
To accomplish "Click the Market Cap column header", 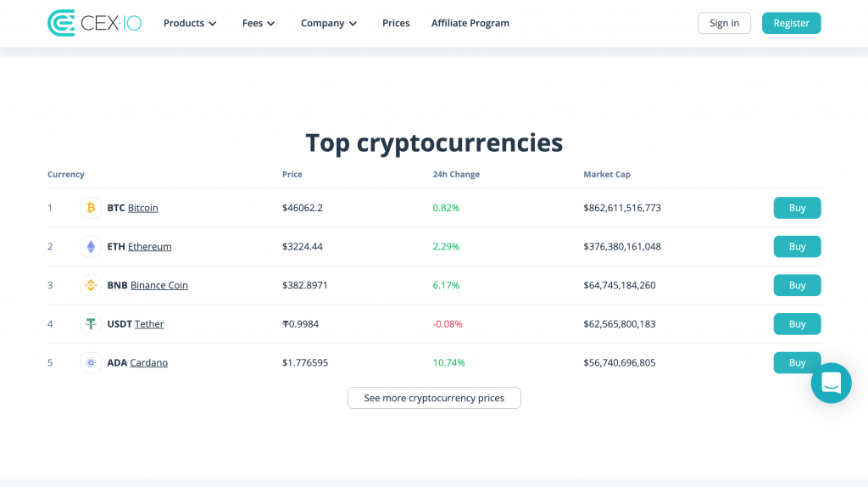I will point(607,174).
